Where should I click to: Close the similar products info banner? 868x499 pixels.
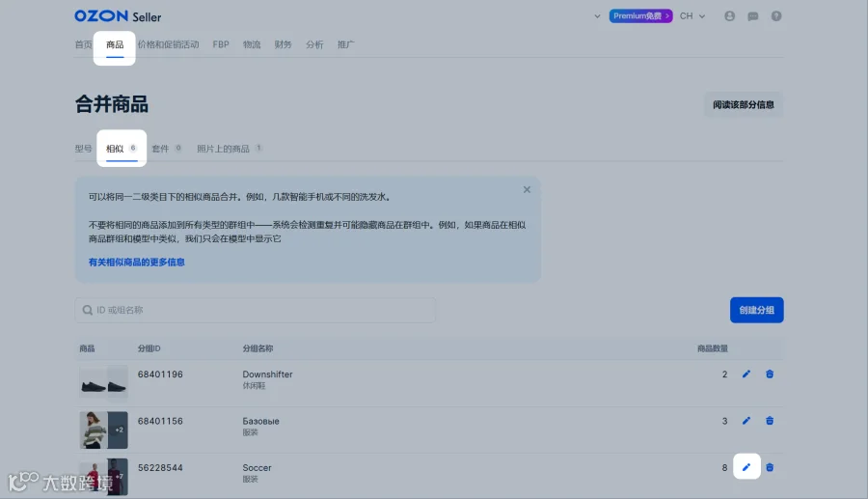coord(527,190)
